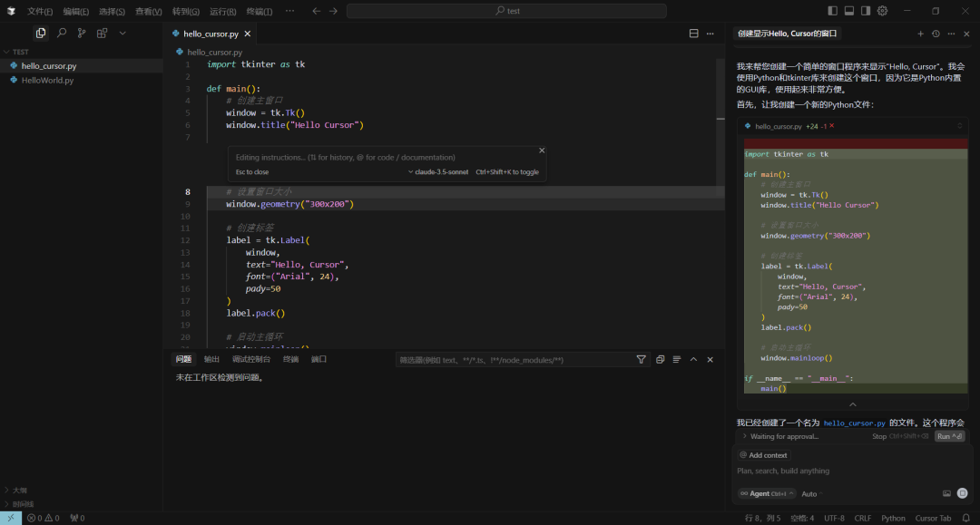Start a new chat with the plus icon

(920, 34)
